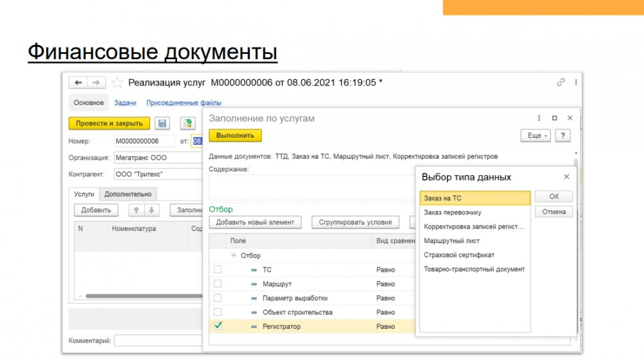Viewport: 644px width, 361px height.
Task: Click the Комментарий input field
Action: (158, 340)
